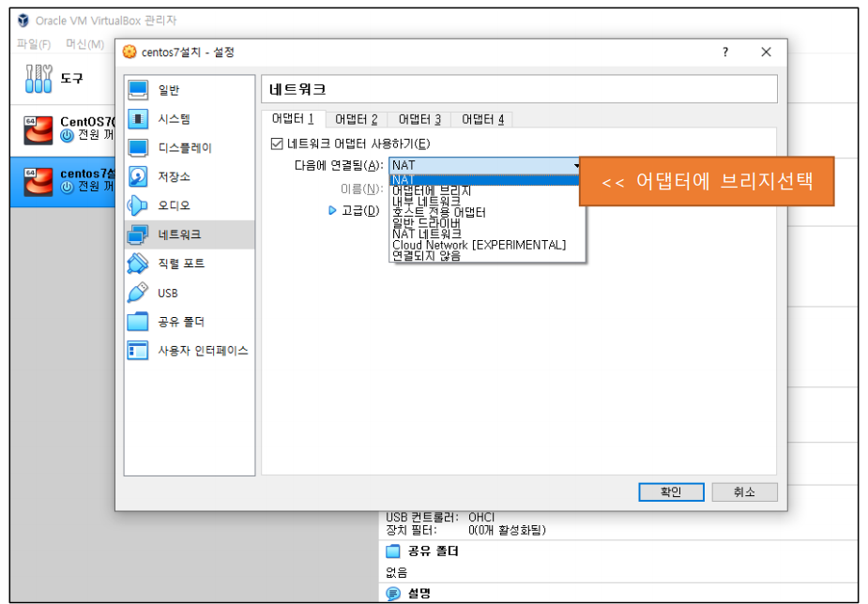Click the 공유 폴더 heading in details pane
This screenshot has height=604, width=868.
tap(433, 551)
